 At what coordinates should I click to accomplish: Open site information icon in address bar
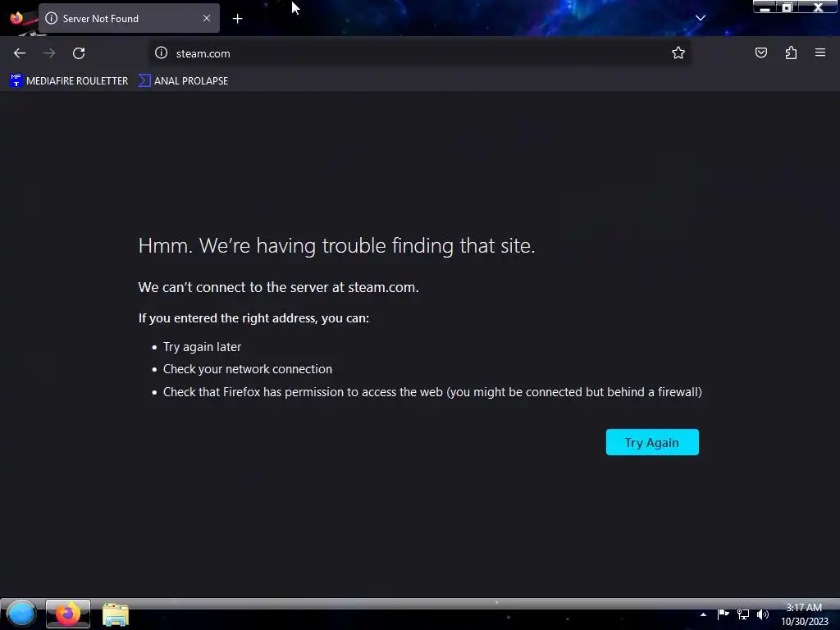pos(162,53)
